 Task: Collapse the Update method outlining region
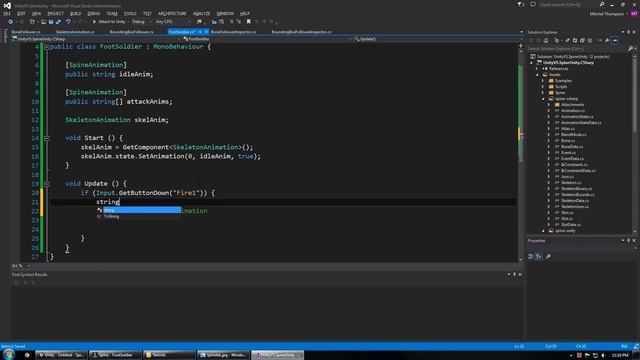click(47, 184)
